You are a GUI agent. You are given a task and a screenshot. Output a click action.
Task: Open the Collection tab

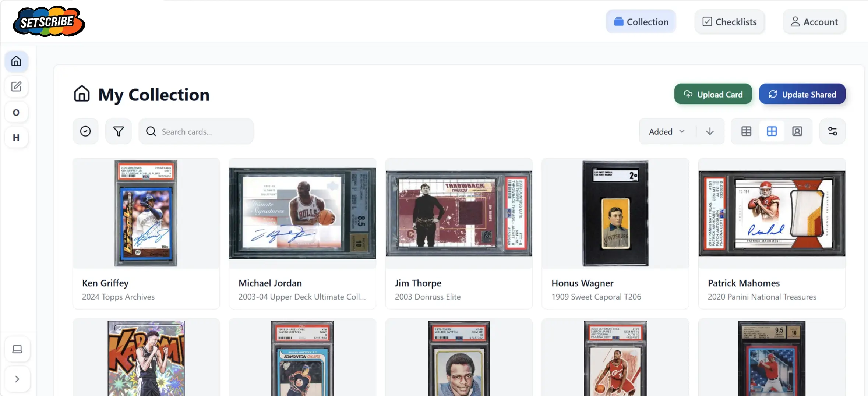pos(641,22)
